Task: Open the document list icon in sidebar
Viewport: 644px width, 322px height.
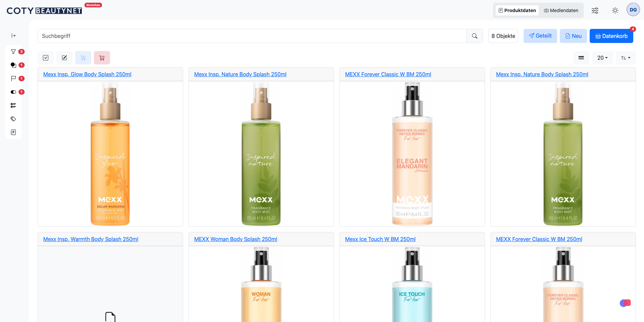Action: pyautogui.click(x=13, y=132)
